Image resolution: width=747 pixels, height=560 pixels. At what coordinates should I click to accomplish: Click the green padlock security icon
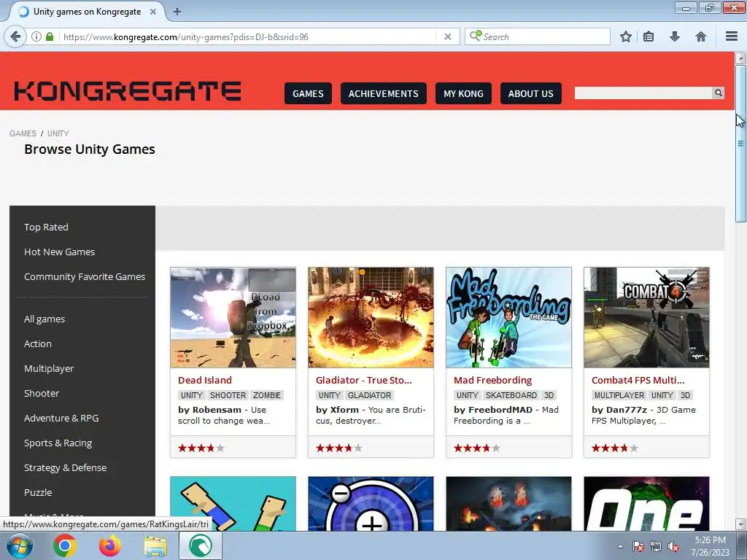[50, 36]
